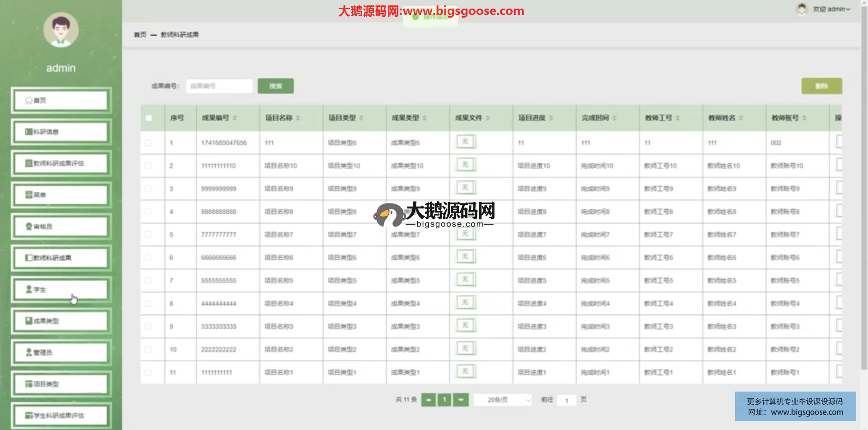Screen dimensions: 868x430
Task: Focus the 成果编号 search input field
Action: [x=219, y=86]
